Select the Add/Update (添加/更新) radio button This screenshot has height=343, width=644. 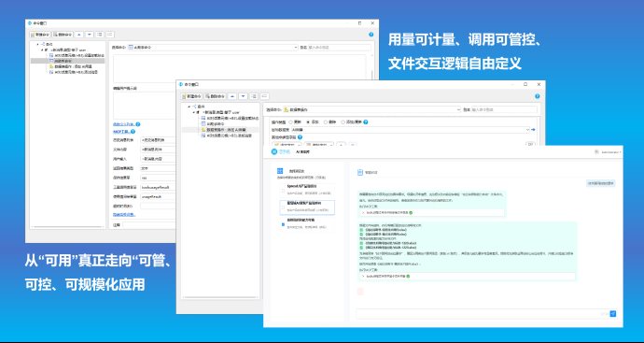coord(343,122)
